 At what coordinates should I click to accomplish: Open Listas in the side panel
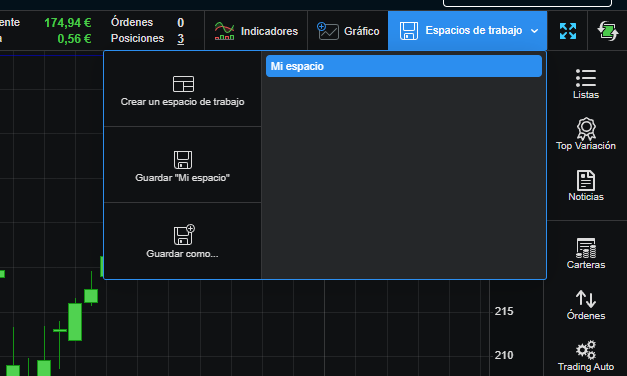click(x=586, y=84)
